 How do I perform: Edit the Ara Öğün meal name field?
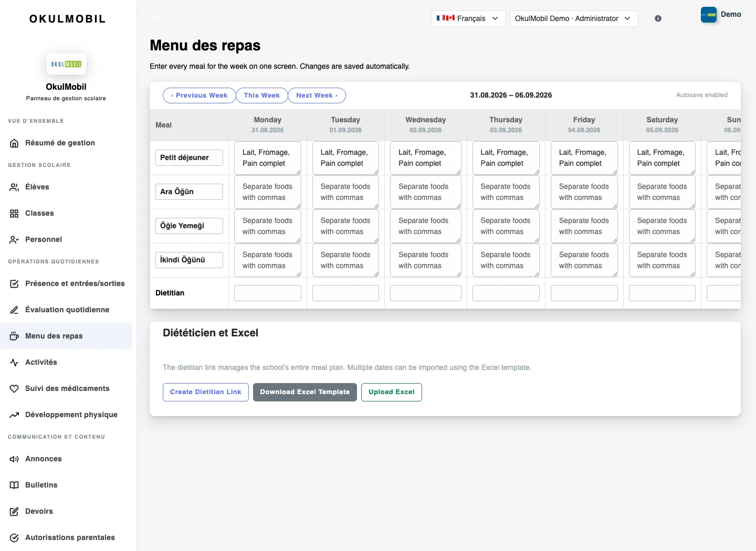click(x=189, y=192)
